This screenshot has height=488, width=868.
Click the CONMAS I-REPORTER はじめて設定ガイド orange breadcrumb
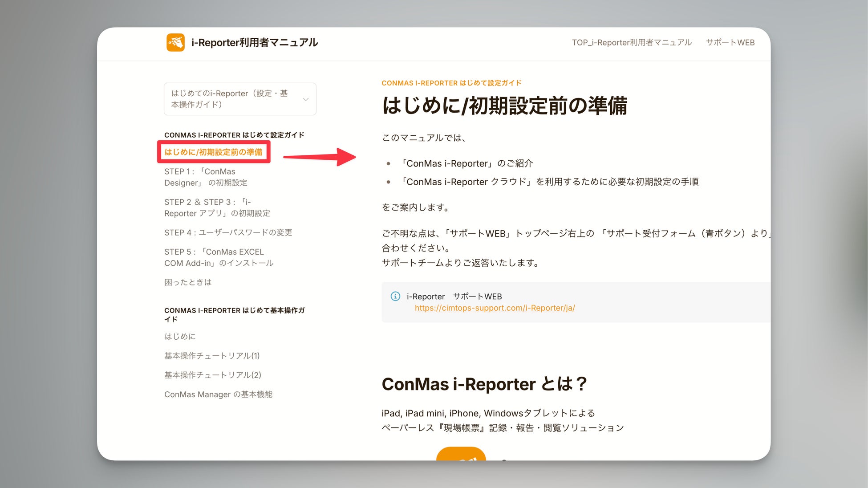click(451, 83)
